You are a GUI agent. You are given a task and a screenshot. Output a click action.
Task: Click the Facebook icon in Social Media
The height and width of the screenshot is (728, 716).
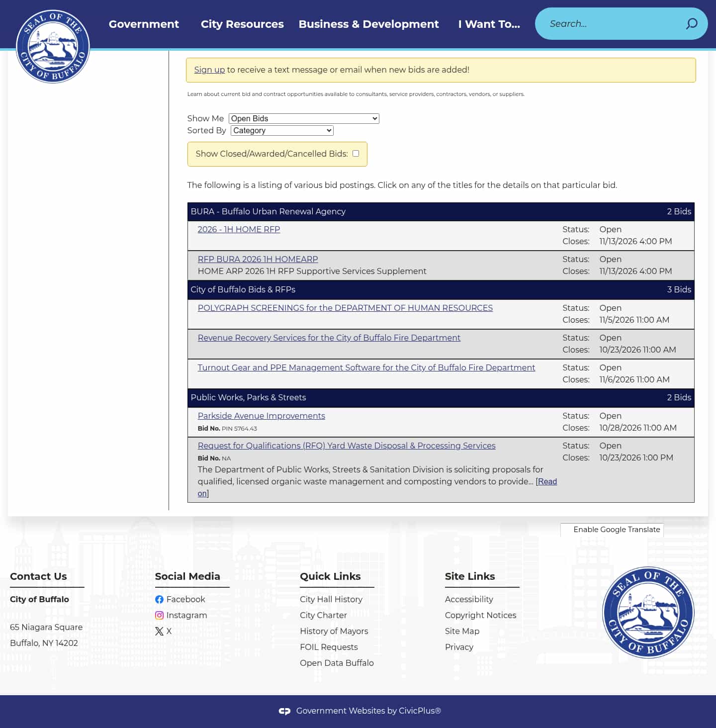click(x=159, y=600)
